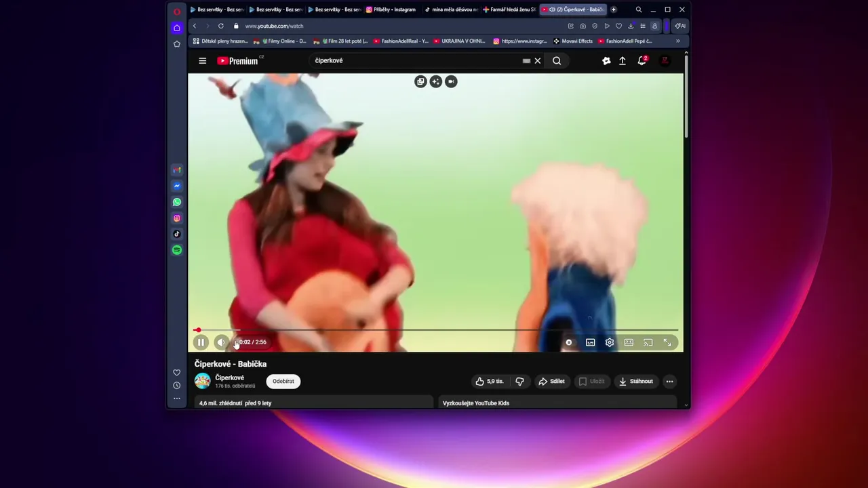
Task: Open the YouTube notifications bell
Action: point(642,61)
